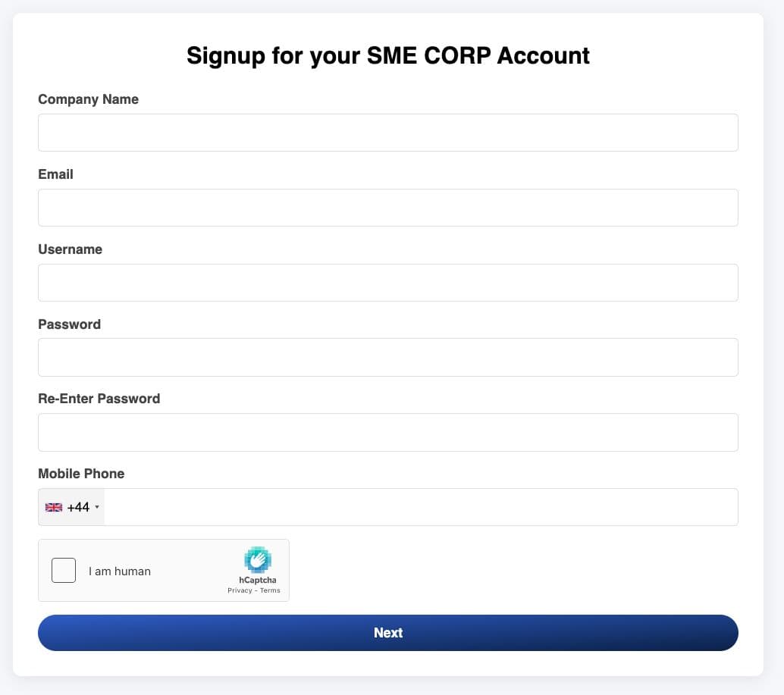The image size is (784, 695).
Task: Select the Re-Enter Password field
Action: [x=388, y=432]
